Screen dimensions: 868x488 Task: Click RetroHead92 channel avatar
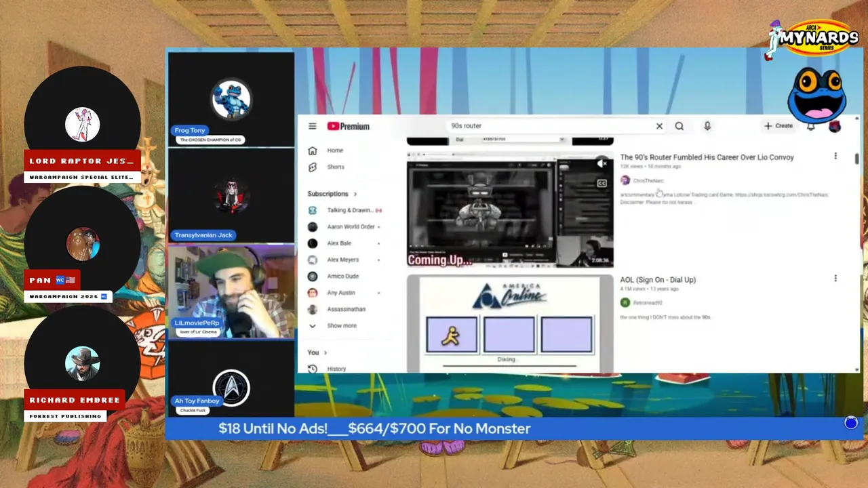[x=625, y=303]
